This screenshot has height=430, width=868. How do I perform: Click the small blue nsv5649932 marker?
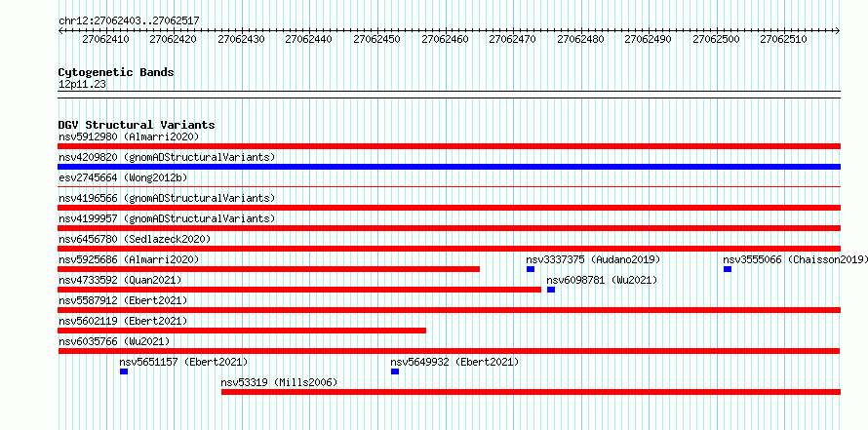[x=395, y=371]
